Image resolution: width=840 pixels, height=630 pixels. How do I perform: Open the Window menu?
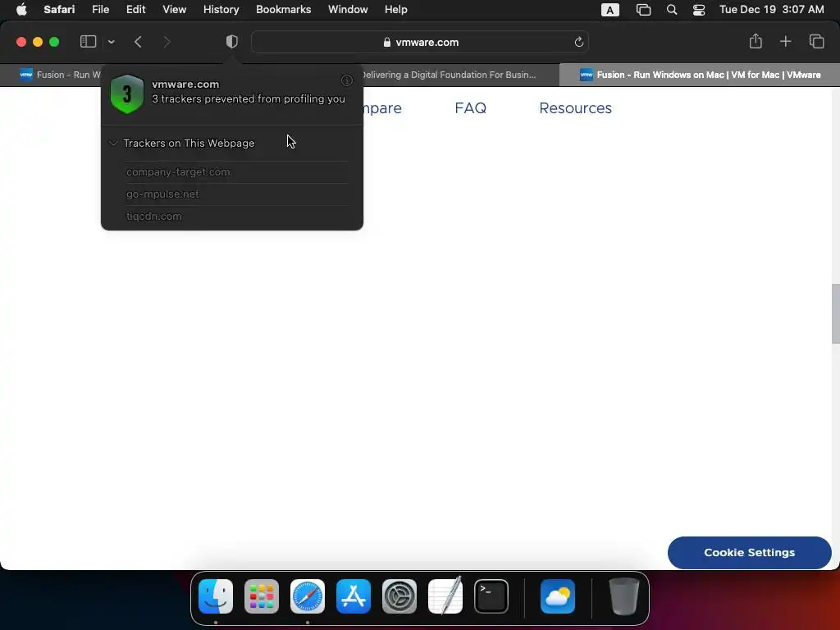pos(348,10)
